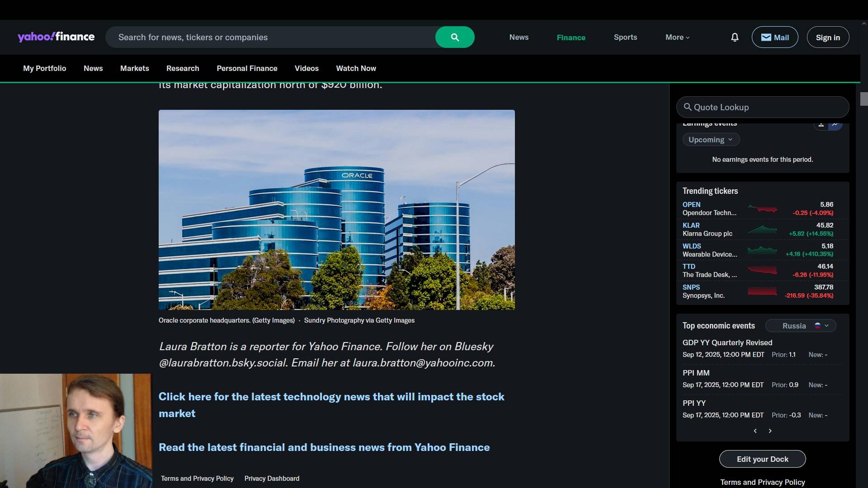
Task: Expand the More menu in the header
Action: pos(677,38)
